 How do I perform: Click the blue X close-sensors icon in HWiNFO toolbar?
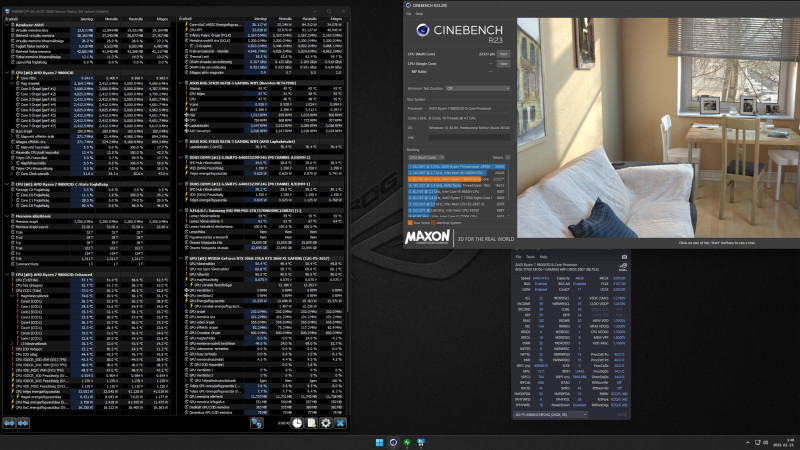pyautogui.click(x=340, y=423)
